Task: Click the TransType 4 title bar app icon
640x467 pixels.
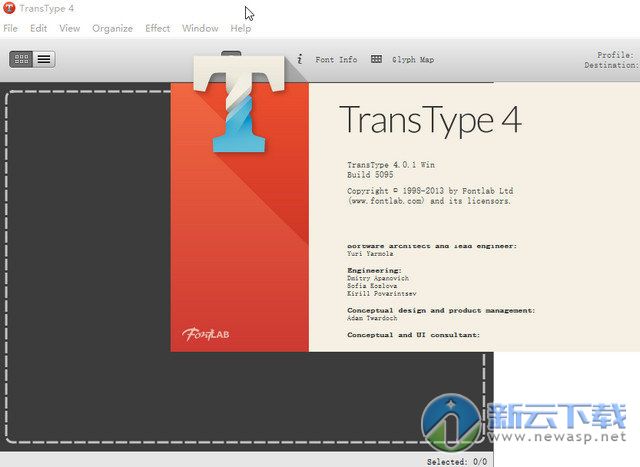Action: point(9,8)
